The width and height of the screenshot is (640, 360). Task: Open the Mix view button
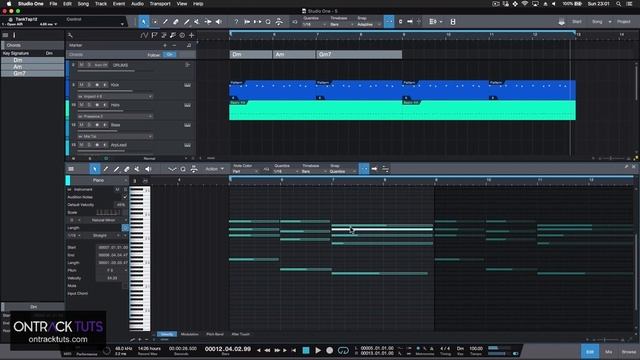(609, 351)
